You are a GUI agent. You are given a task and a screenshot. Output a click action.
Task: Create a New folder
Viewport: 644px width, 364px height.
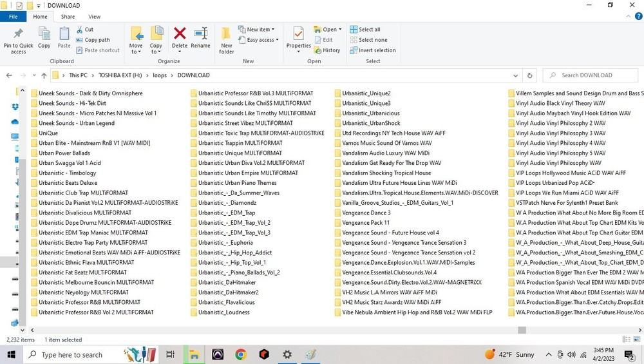point(226,40)
